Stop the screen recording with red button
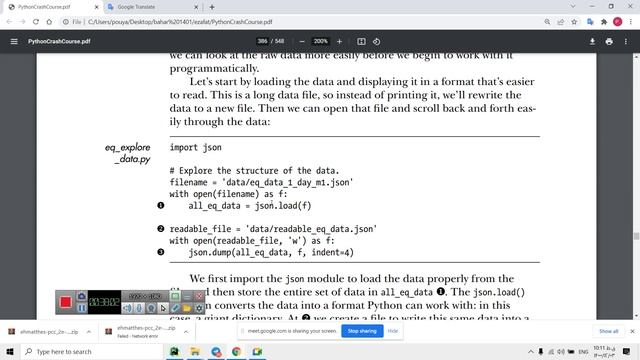The image size is (640, 360). click(x=66, y=302)
